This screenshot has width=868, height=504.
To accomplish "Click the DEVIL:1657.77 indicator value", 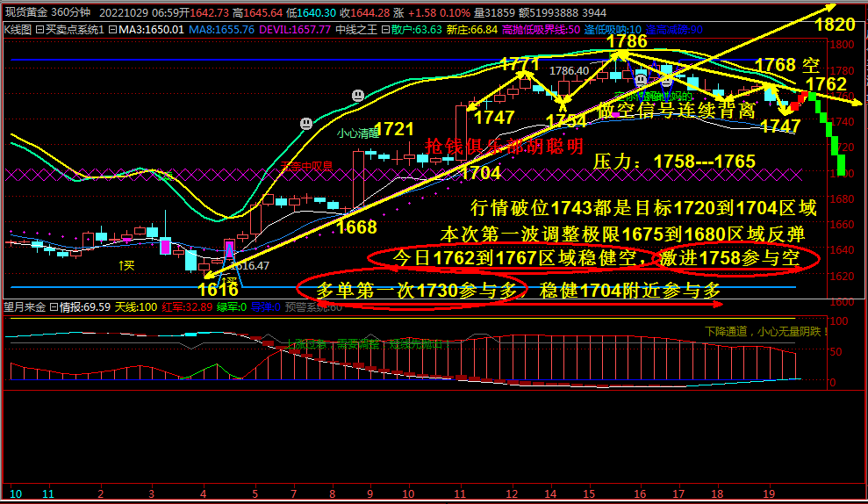I will click(295, 29).
